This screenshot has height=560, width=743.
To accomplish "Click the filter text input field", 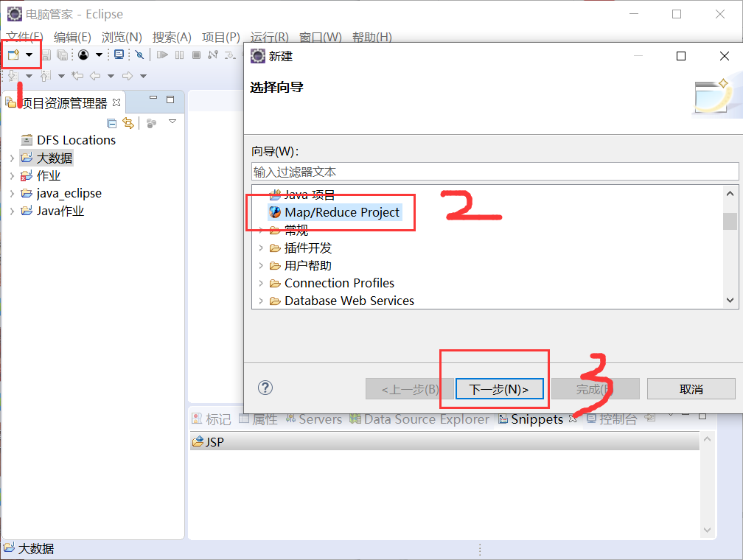I will click(494, 172).
